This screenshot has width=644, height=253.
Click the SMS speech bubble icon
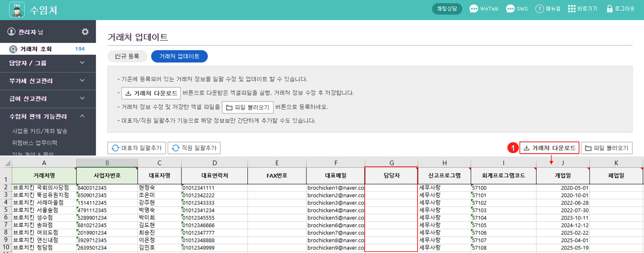pos(510,9)
